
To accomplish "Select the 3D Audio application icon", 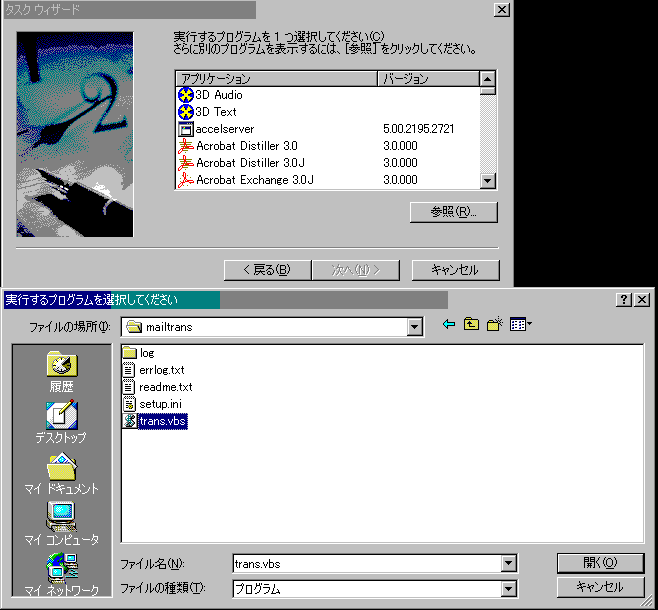I will [x=185, y=95].
